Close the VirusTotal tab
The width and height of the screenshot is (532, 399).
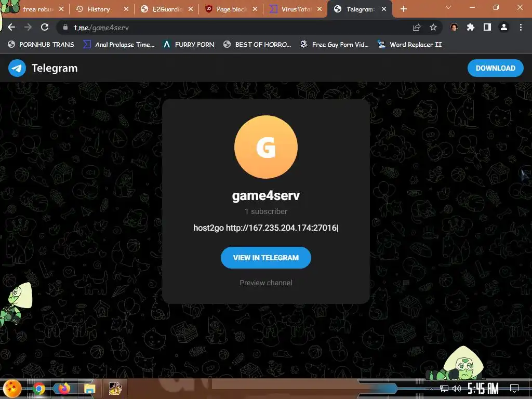(x=320, y=9)
